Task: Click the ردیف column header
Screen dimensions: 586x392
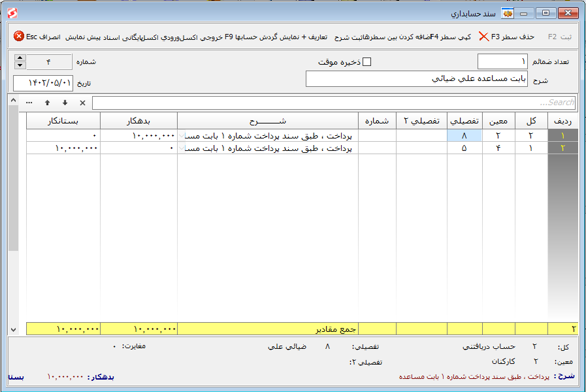Action: pos(562,121)
